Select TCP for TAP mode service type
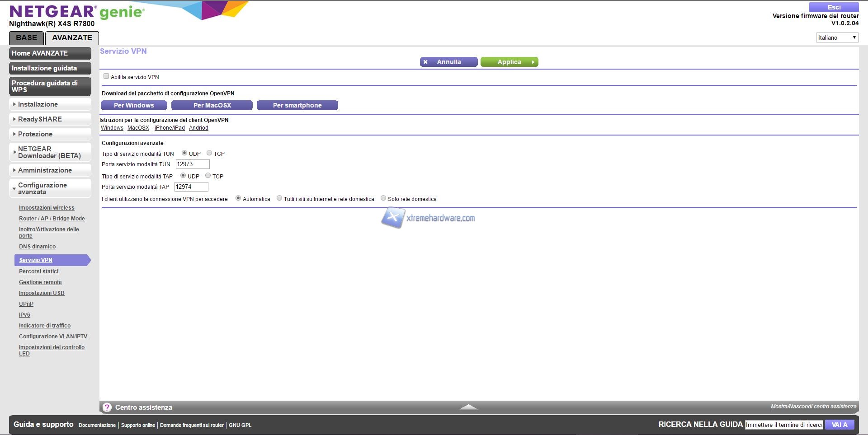 click(x=208, y=176)
